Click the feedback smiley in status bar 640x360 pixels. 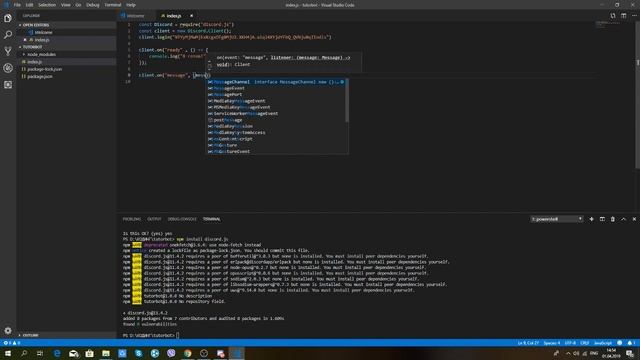point(620,343)
